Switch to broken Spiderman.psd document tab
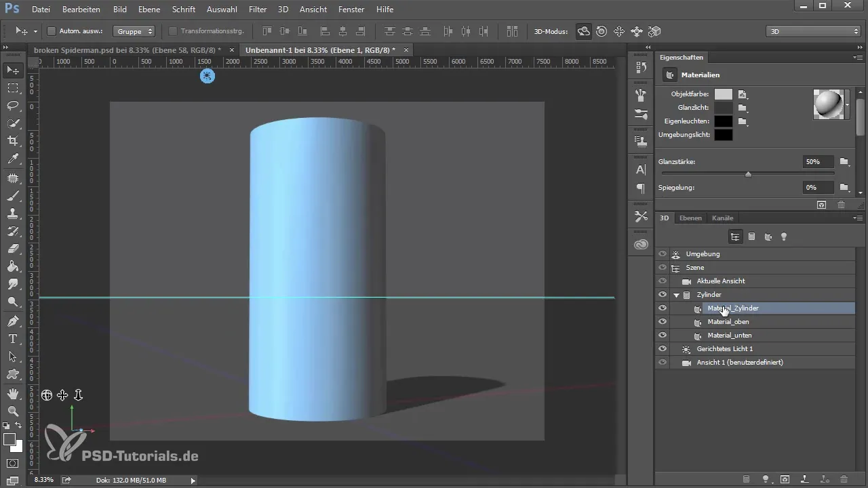Screen dimensions: 868x488 127,50
